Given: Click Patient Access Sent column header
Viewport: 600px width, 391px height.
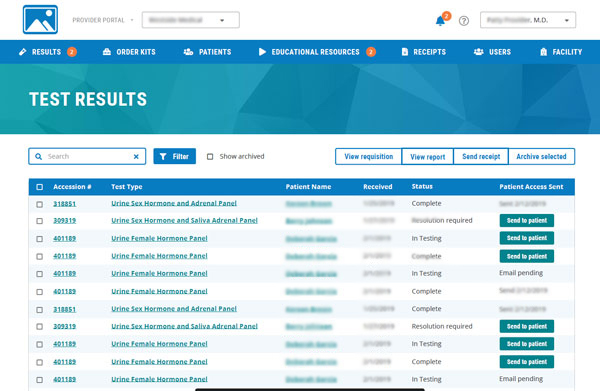Looking at the screenshot, I should [531, 187].
